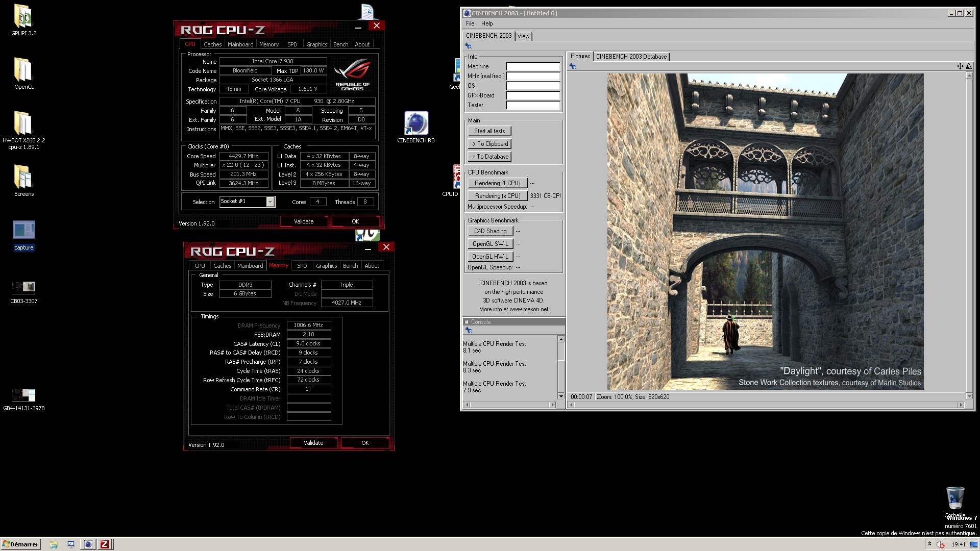
Task: Click the Démarrer start button
Action: pyautogui.click(x=20, y=544)
